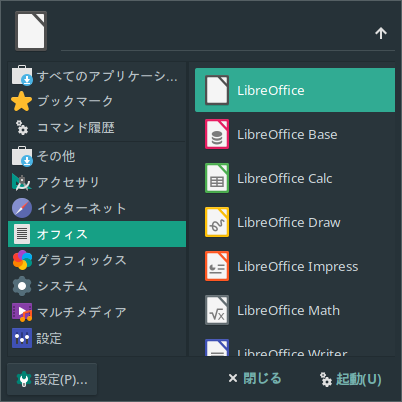Click the compass tools icon beside アクセサリ

[22, 182]
